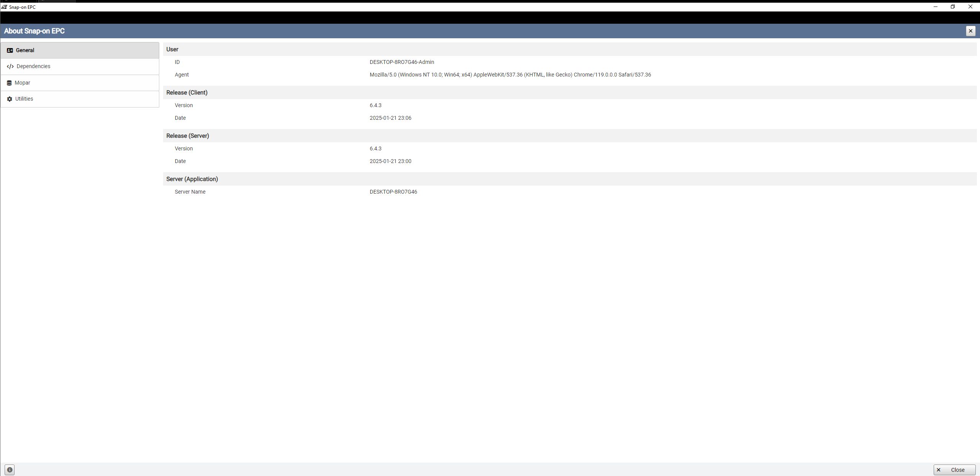The image size is (980, 476).
Task: Select the user ID value DESKTOP-8RO7G46-Admin
Action: pyautogui.click(x=402, y=62)
